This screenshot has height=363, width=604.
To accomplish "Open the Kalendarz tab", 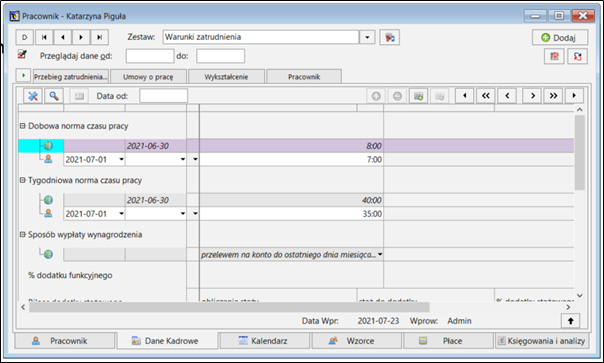I will tap(265, 341).
